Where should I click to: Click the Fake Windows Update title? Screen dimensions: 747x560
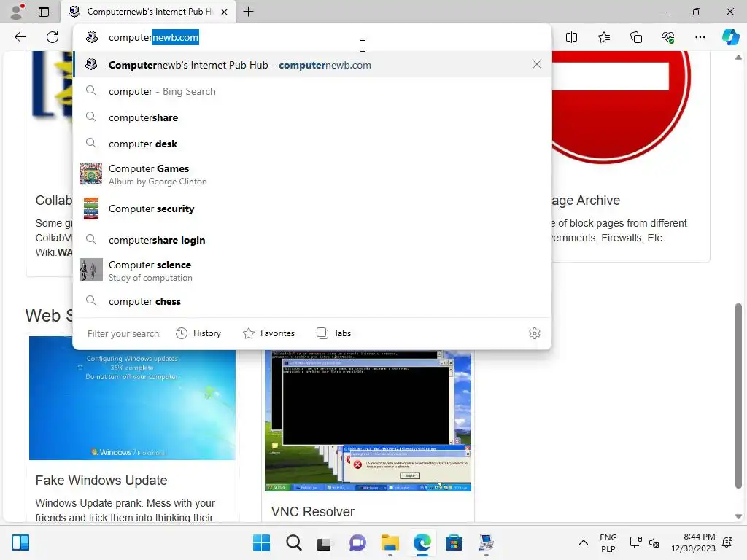pos(101,480)
